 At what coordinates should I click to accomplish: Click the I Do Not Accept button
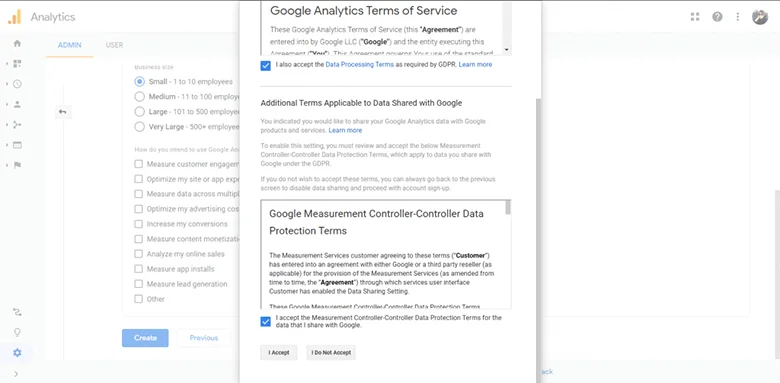[x=331, y=353]
